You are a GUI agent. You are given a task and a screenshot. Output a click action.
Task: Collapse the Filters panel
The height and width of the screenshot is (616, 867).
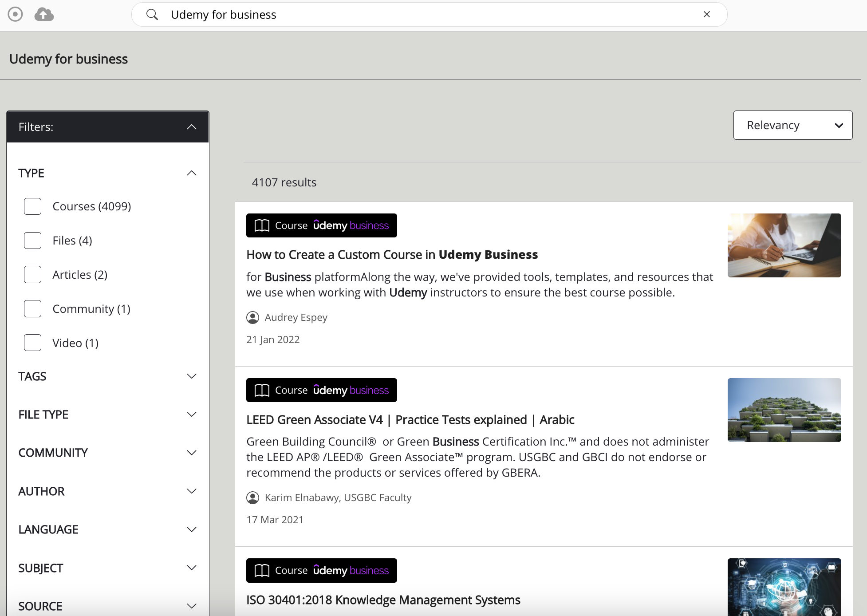click(x=192, y=126)
